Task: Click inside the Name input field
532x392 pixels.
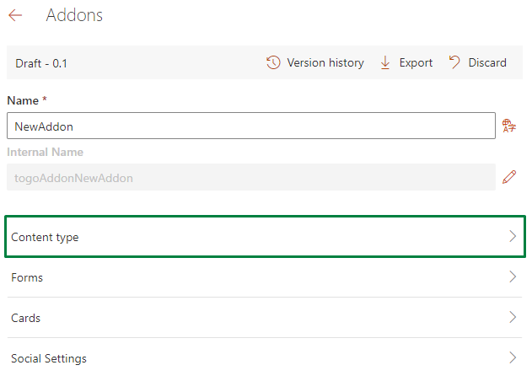Action: click(251, 126)
